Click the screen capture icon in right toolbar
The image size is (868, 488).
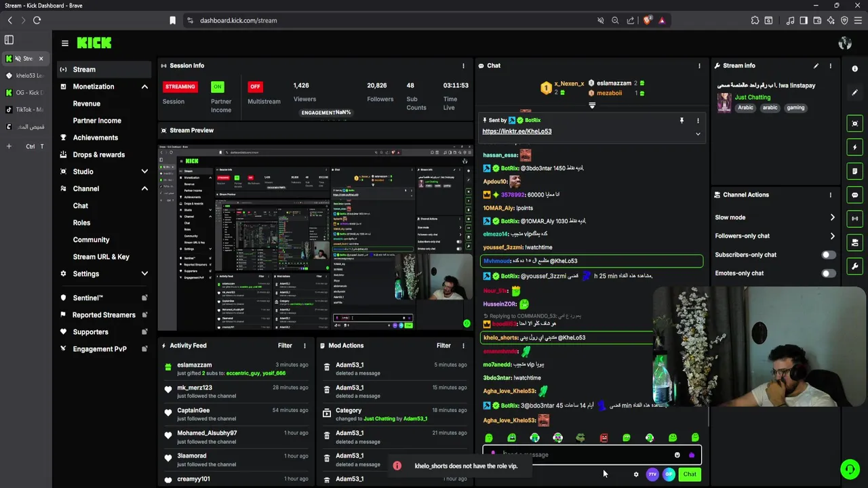tap(854, 123)
